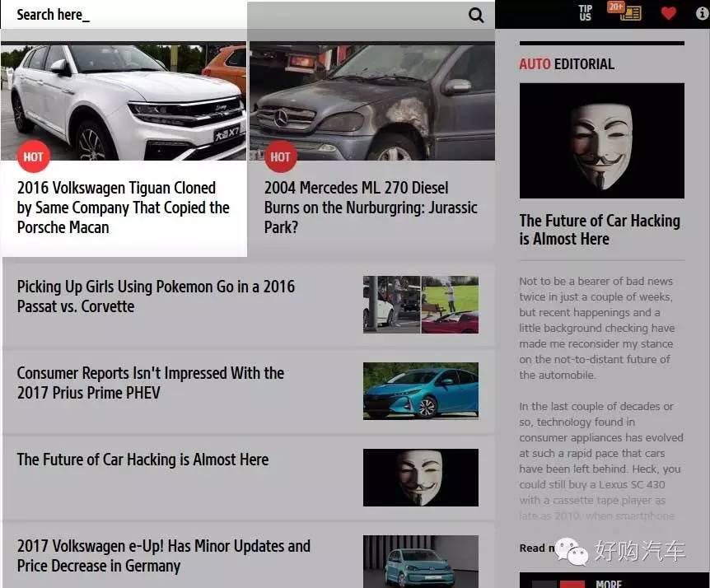Click the Pokemon Go Passat vs. Corvette thumbnail
Viewport: 710px width, 588px height.
pos(421,305)
